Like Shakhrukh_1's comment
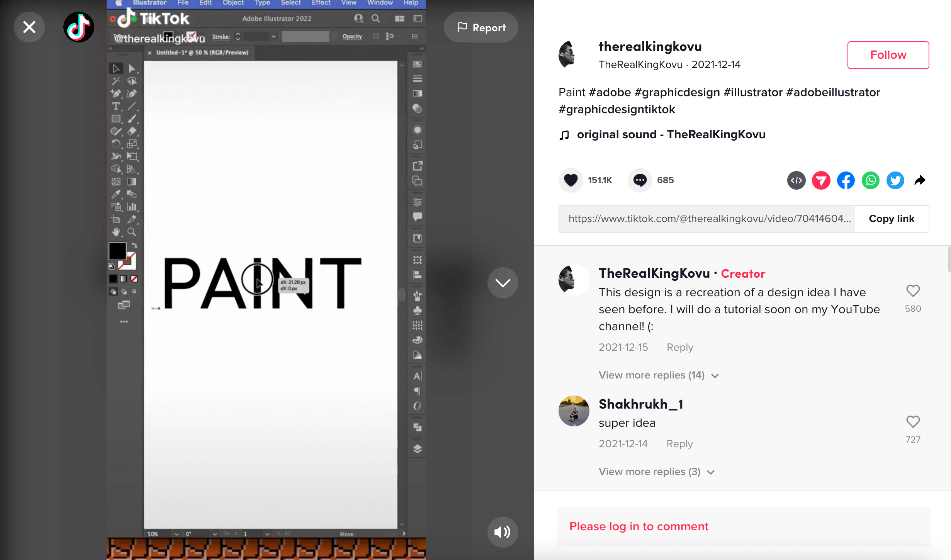Image resolution: width=951 pixels, height=560 pixels. point(913,422)
